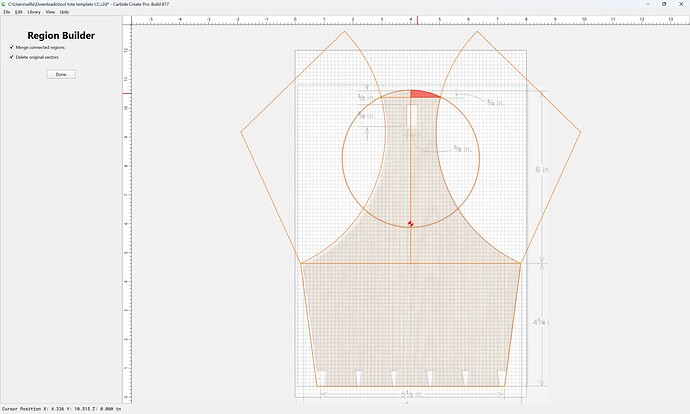Open the Edit menu
The width and height of the screenshot is (690, 414).
18,12
